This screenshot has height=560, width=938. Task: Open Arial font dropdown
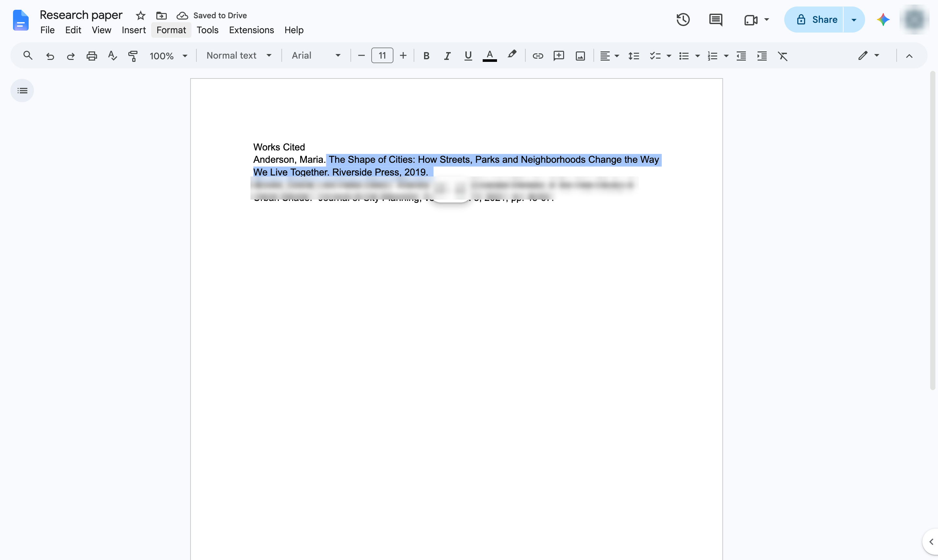(x=316, y=56)
